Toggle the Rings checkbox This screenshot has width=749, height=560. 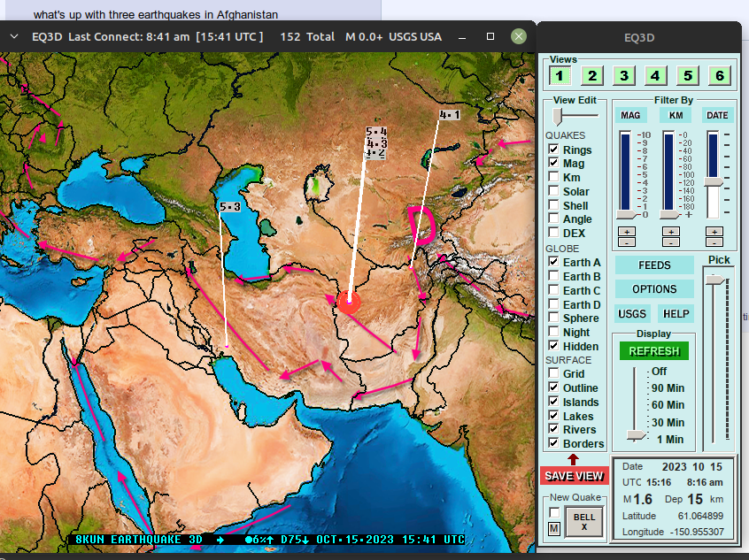(553, 150)
